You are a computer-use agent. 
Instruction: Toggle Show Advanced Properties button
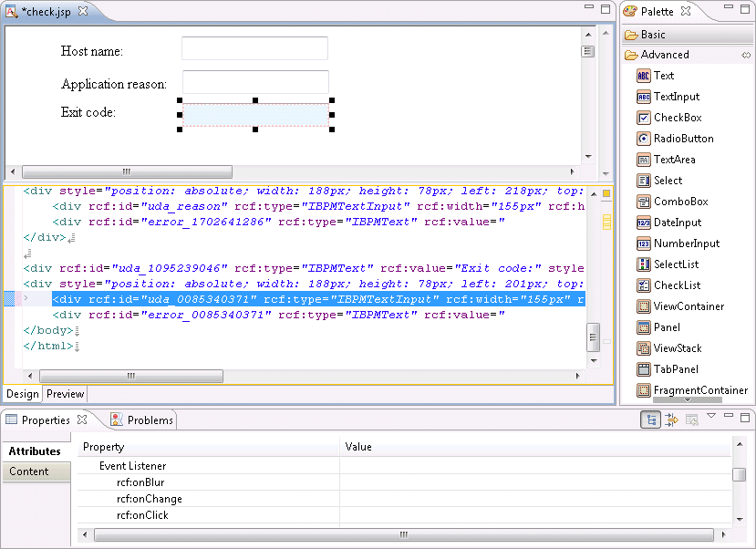coord(671,420)
